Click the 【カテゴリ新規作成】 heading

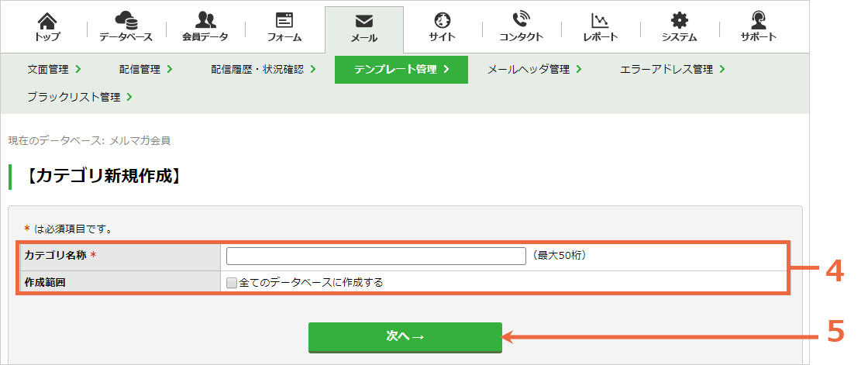104,177
